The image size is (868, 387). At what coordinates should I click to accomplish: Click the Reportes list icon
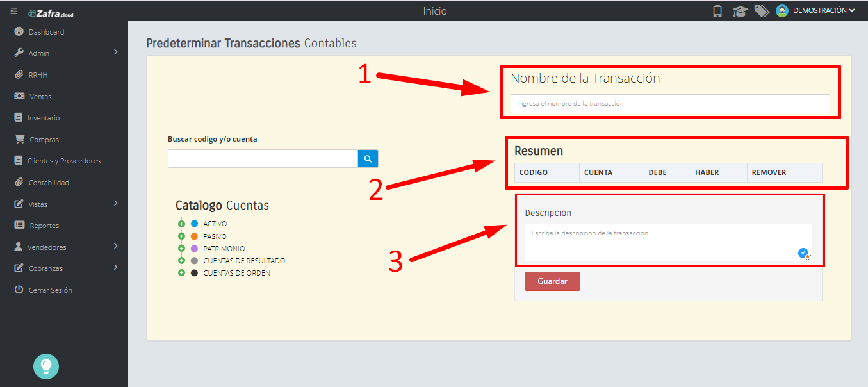coord(19,225)
